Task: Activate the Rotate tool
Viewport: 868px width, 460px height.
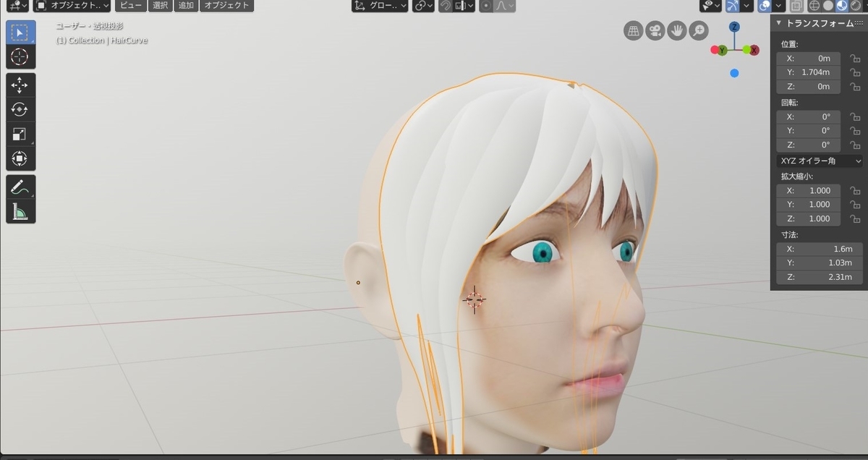Action: (20, 109)
